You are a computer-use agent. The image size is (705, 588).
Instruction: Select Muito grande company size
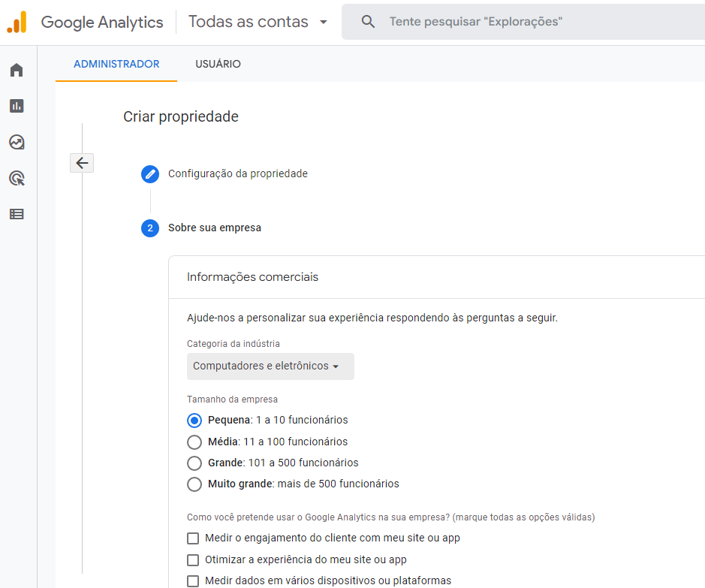click(194, 484)
